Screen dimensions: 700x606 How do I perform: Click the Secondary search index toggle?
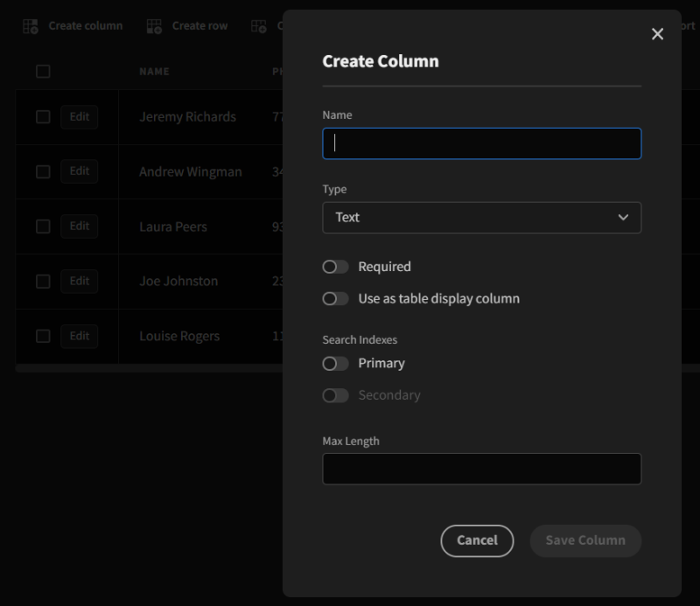point(335,395)
